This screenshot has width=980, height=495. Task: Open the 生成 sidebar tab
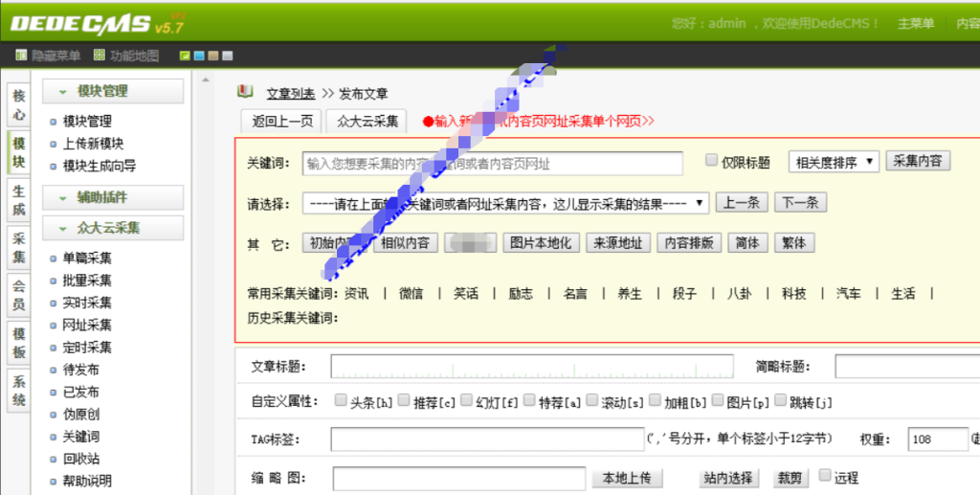[x=19, y=200]
